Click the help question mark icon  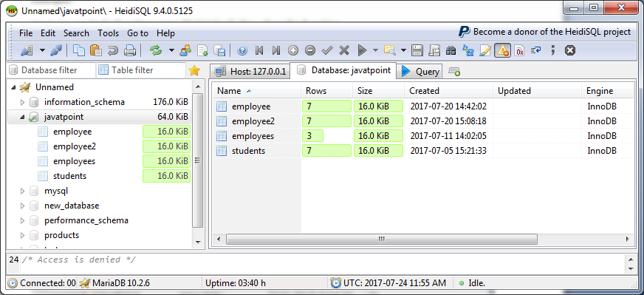242,50
